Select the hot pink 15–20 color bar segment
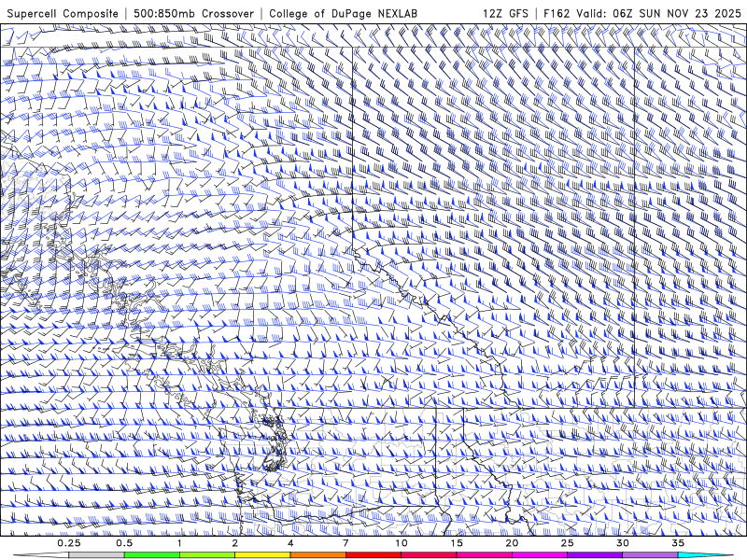The height and width of the screenshot is (560, 747). pyautogui.click(x=484, y=555)
